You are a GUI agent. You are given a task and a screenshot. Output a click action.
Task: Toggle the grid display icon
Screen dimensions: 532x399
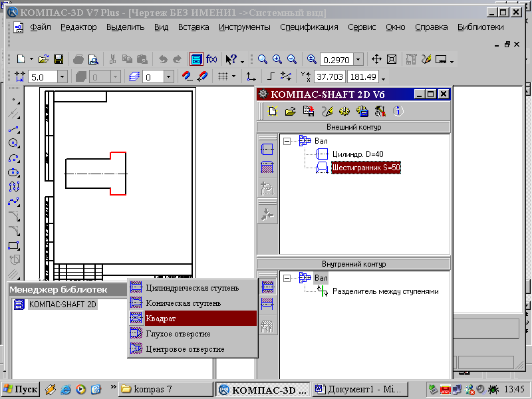223,76
